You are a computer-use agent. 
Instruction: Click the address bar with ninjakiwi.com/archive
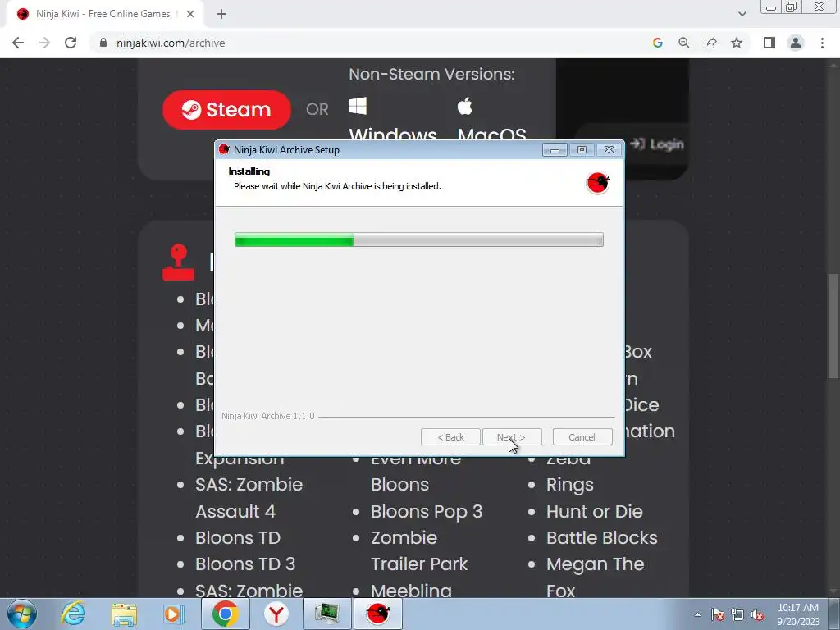370,43
